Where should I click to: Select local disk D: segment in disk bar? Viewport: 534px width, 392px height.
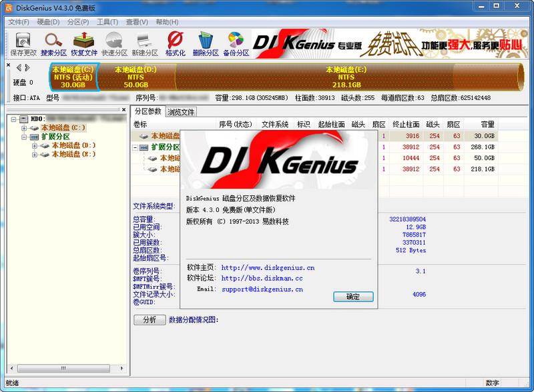click(136, 77)
